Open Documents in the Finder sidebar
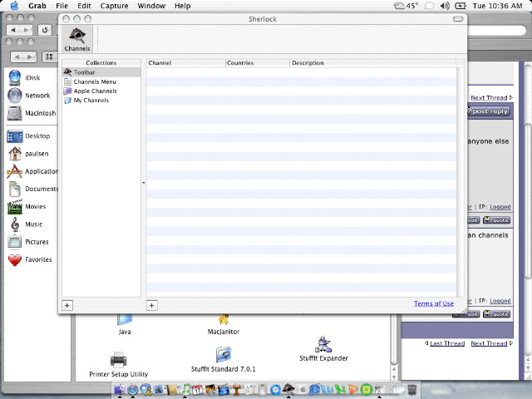532x399 pixels. coord(33,189)
